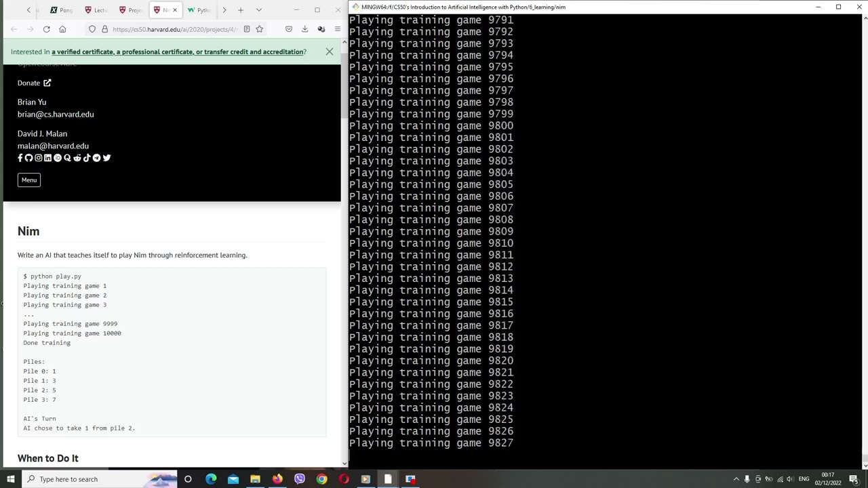The width and height of the screenshot is (868, 488).
Task: Close the active Nim tab
Action: pyautogui.click(x=174, y=10)
